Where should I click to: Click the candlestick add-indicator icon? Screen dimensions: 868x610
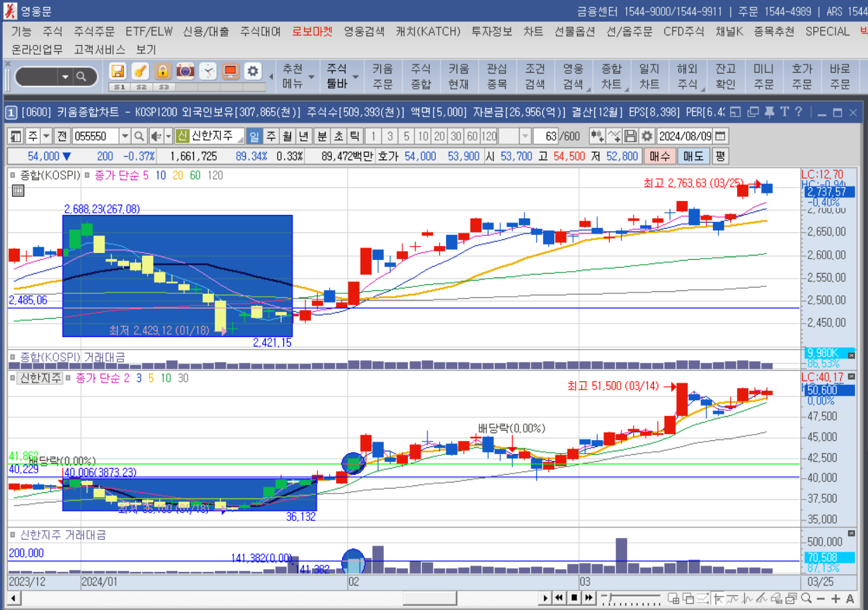(597, 136)
